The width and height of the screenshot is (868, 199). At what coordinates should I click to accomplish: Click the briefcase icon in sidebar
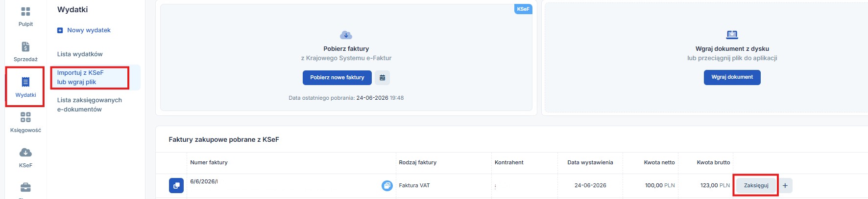tap(25, 188)
